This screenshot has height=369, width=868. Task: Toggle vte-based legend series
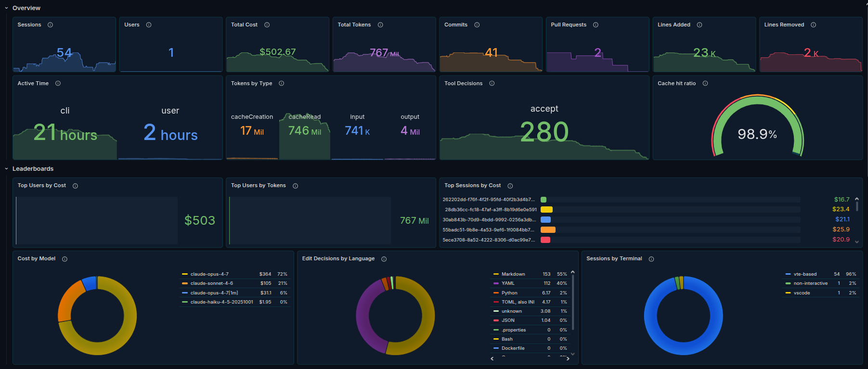pos(805,274)
